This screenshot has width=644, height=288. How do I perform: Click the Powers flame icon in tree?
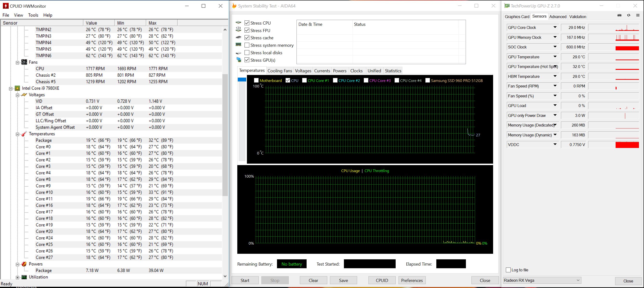(x=24, y=264)
